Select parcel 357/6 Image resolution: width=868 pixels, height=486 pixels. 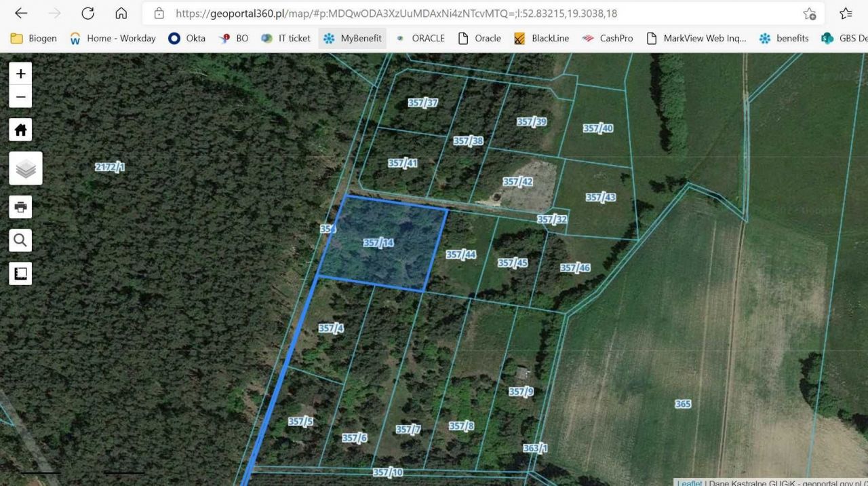[x=354, y=438]
